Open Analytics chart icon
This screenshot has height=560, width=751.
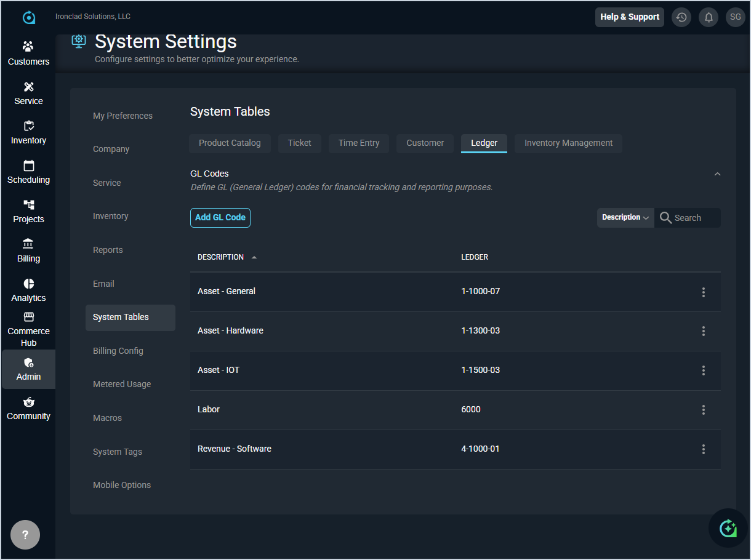coord(28,284)
